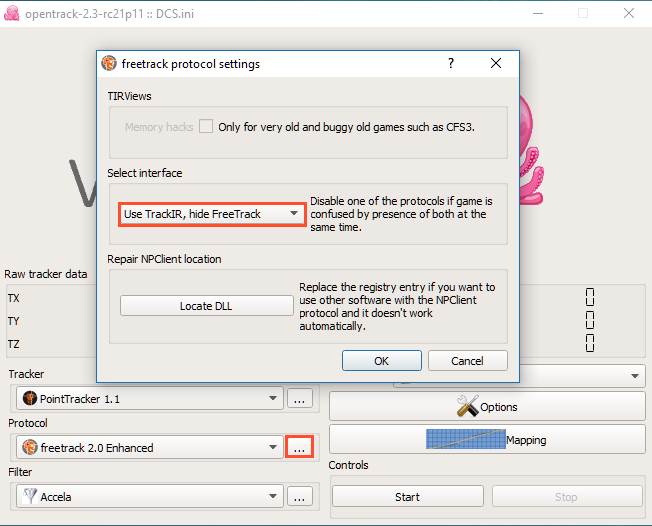652x526 pixels.
Task: Open the Accela filter dropdown
Action: point(150,496)
